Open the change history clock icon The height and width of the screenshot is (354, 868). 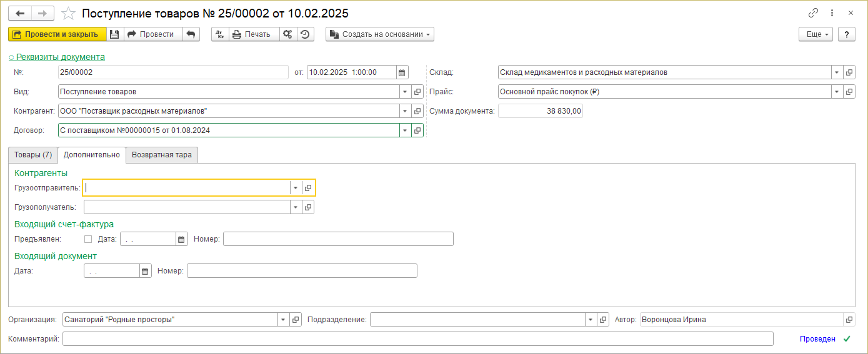tap(305, 34)
